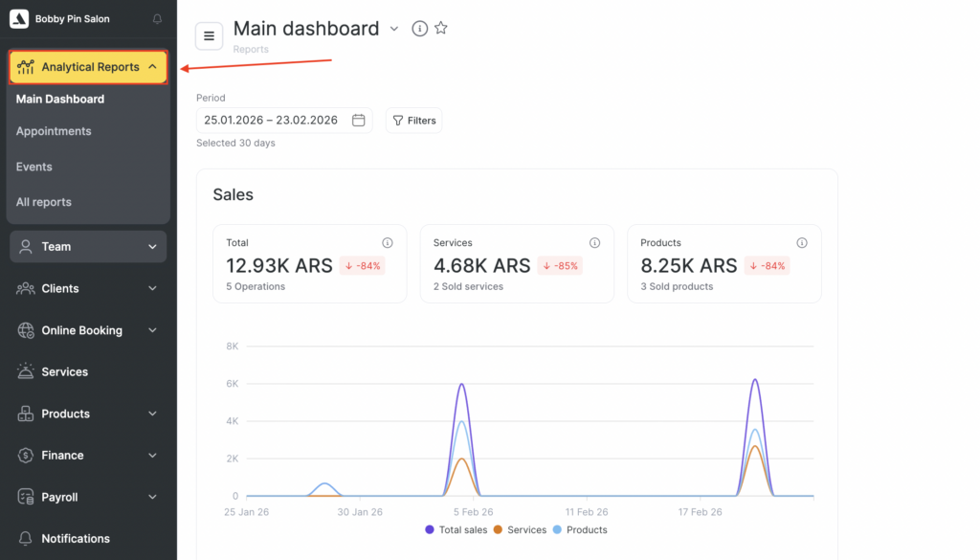Click the info icon next to Main dashboard

pos(419,29)
